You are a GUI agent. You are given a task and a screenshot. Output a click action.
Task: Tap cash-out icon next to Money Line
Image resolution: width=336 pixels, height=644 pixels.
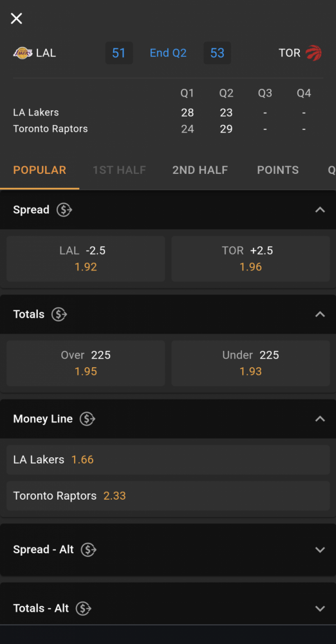click(x=88, y=419)
